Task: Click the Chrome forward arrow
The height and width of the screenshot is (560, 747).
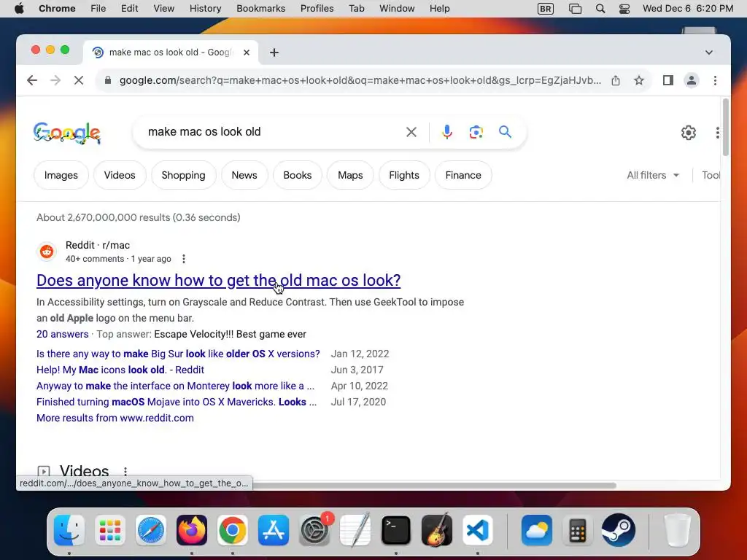Action: (55, 80)
